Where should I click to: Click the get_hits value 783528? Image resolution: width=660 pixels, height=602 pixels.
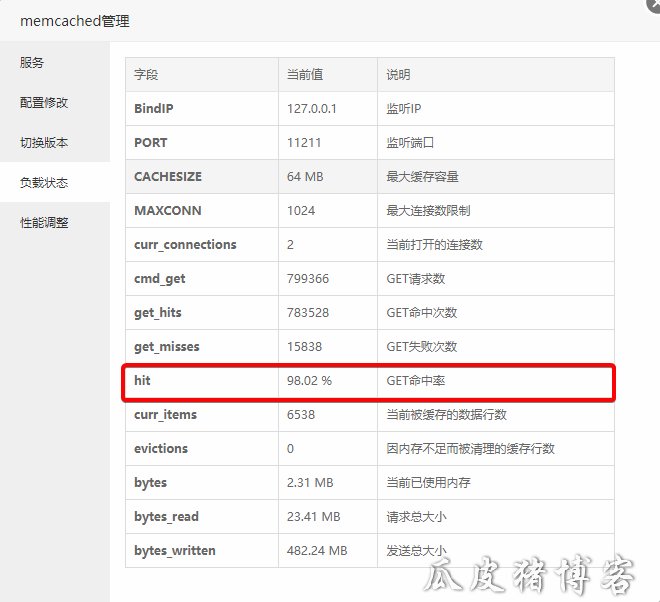point(308,313)
